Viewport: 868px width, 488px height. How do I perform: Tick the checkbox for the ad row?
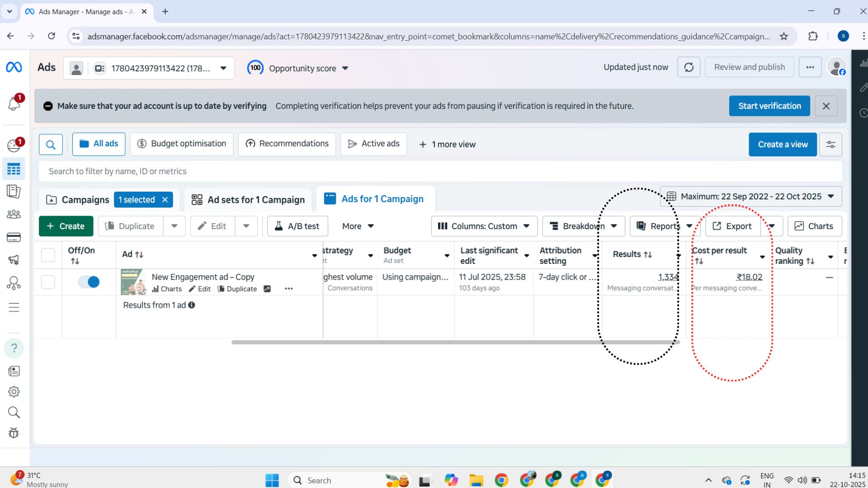[48, 282]
